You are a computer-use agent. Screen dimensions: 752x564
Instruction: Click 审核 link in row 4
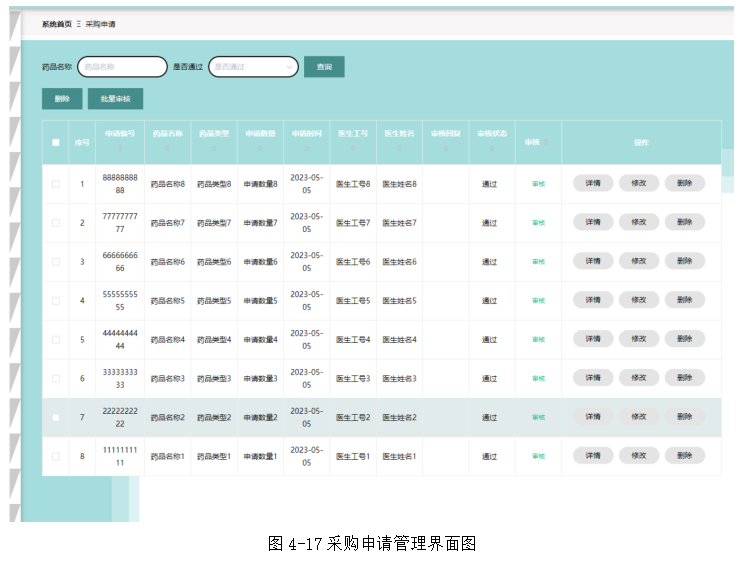539,300
